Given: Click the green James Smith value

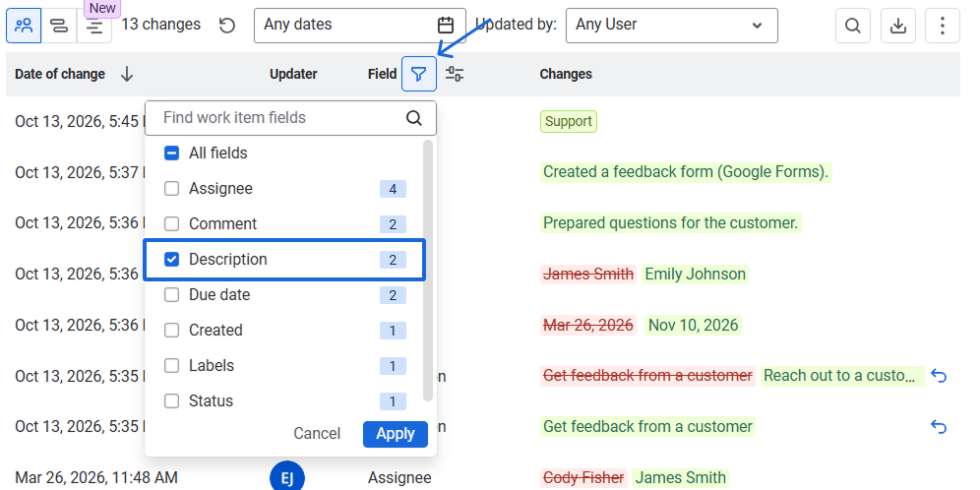Looking at the screenshot, I should [x=681, y=478].
